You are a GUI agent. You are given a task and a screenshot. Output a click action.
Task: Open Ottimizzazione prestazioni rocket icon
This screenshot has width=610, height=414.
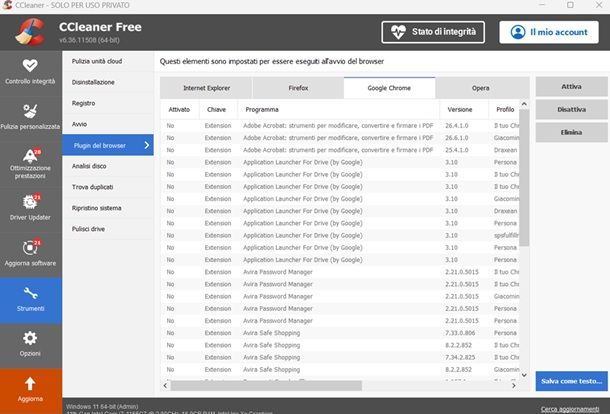(x=30, y=156)
